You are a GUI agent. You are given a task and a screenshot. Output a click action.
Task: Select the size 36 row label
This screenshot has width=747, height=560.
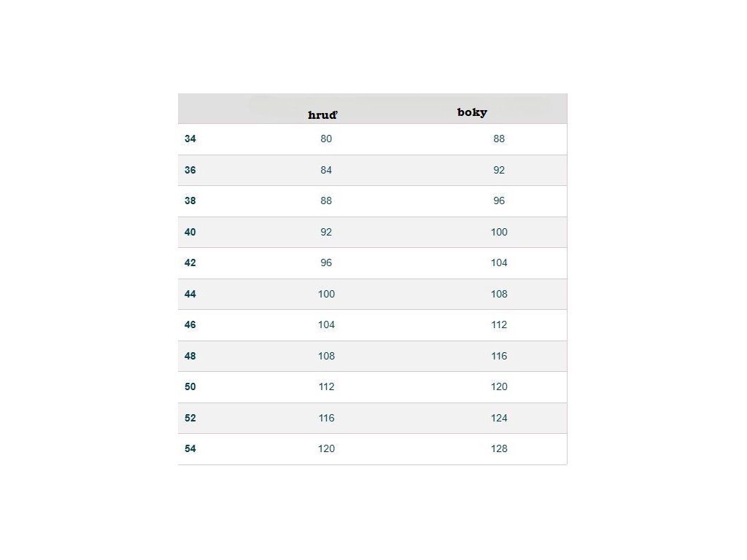pos(190,170)
